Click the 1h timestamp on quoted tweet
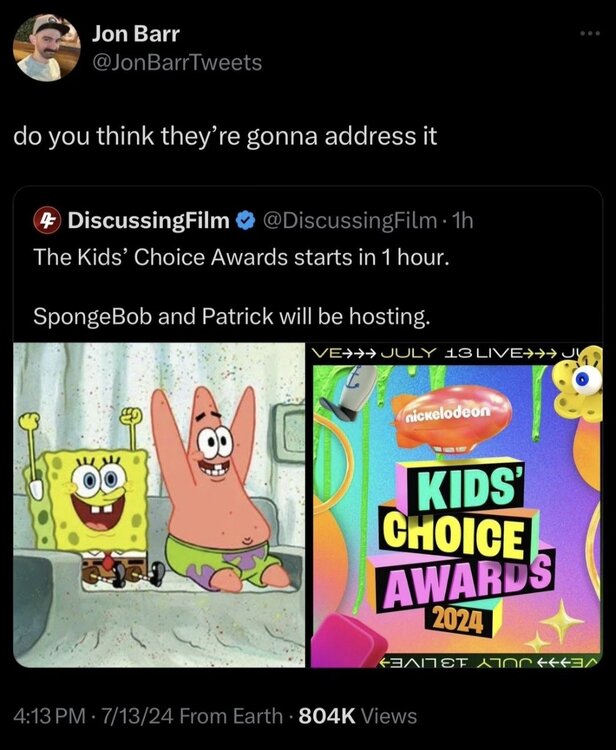Viewport: 616px width, 750px height. tap(462, 221)
